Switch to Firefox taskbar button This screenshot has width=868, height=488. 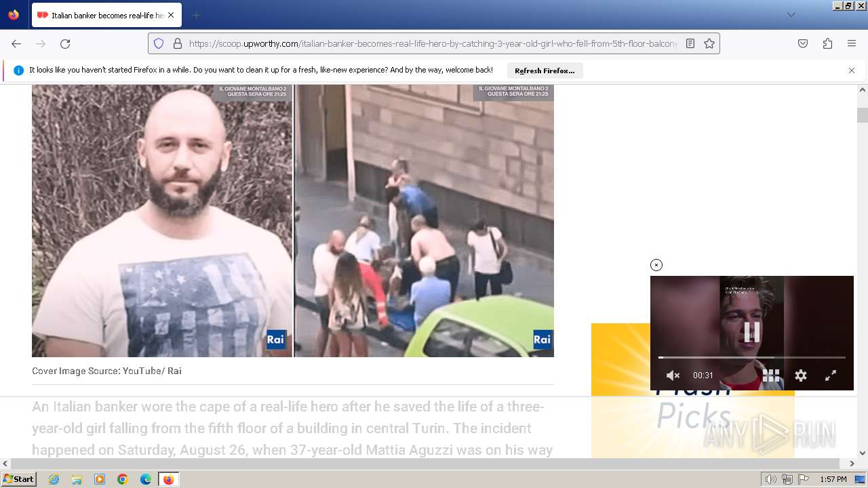168,479
